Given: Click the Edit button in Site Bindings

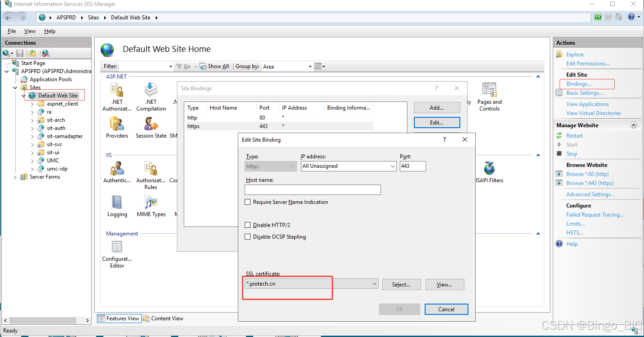Looking at the screenshot, I should (437, 122).
